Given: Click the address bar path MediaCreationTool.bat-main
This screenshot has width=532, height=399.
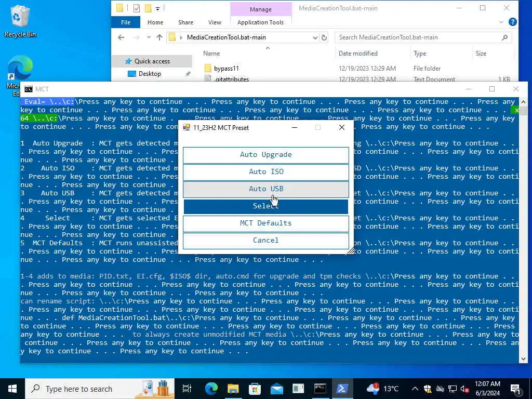Looking at the screenshot, I should [x=227, y=37].
